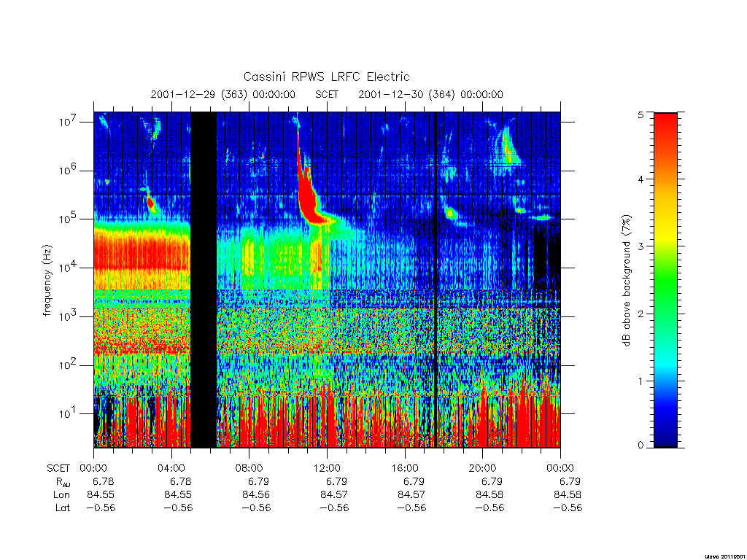
Task: Click the colorbar tick label '2'
Action: [x=640, y=314]
